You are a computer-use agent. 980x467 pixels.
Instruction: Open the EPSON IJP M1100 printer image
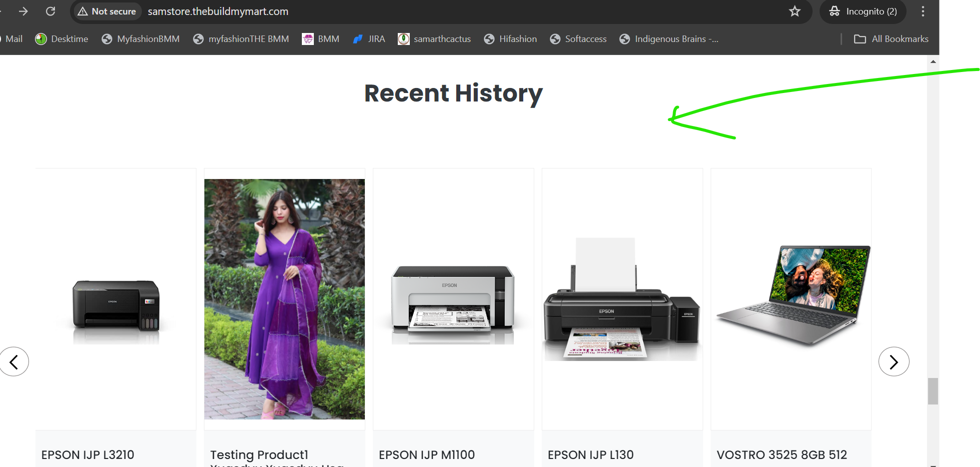point(453,304)
